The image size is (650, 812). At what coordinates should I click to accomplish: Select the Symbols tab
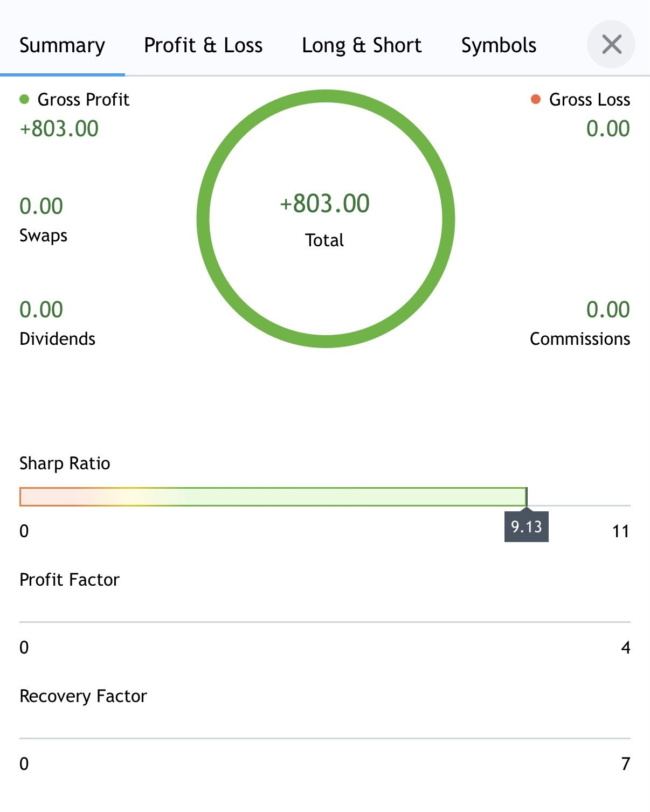click(499, 45)
